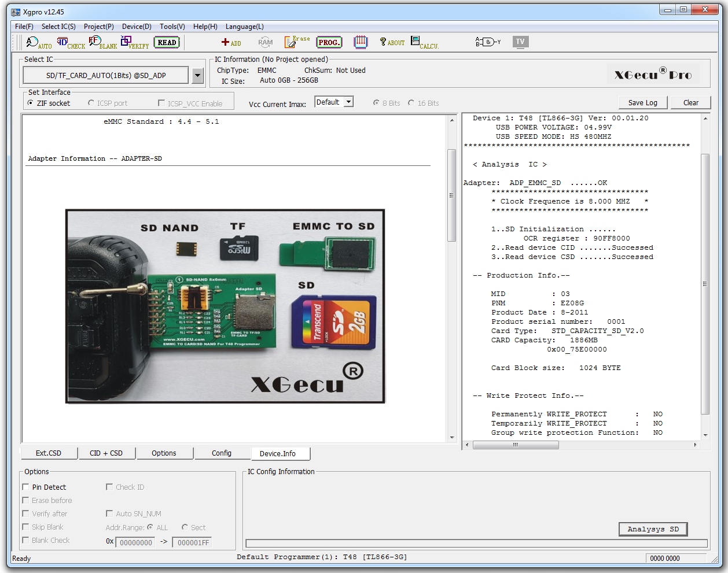The height and width of the screenshot is (573, 728).
Task: Click the PROG. program toolbar button
Action: pyautogui.click(x=329, y=42)
